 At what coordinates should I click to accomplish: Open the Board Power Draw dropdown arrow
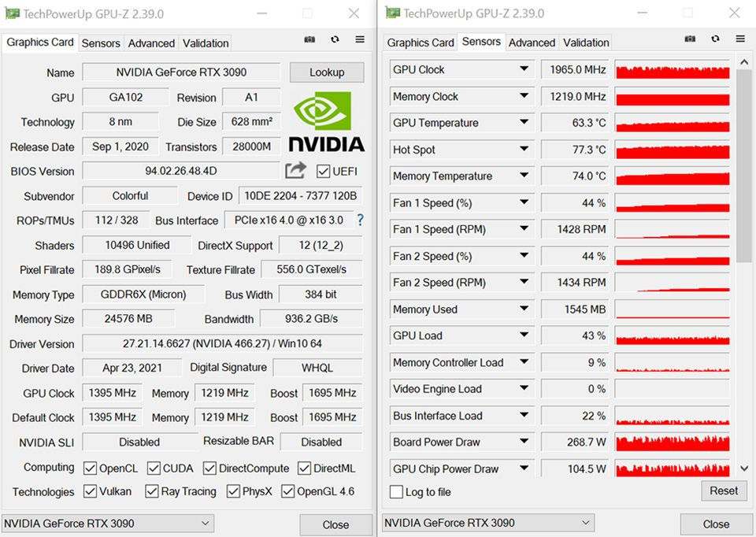coord(524,442)
